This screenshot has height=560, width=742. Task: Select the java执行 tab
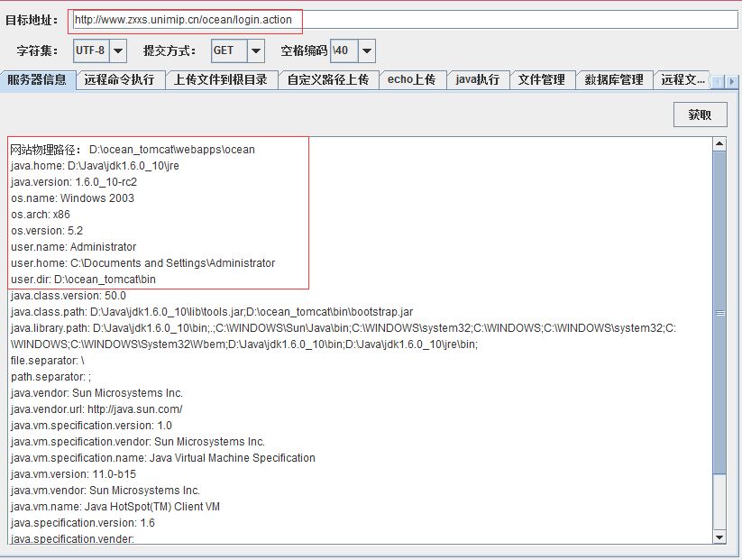[x=478, y=79]
